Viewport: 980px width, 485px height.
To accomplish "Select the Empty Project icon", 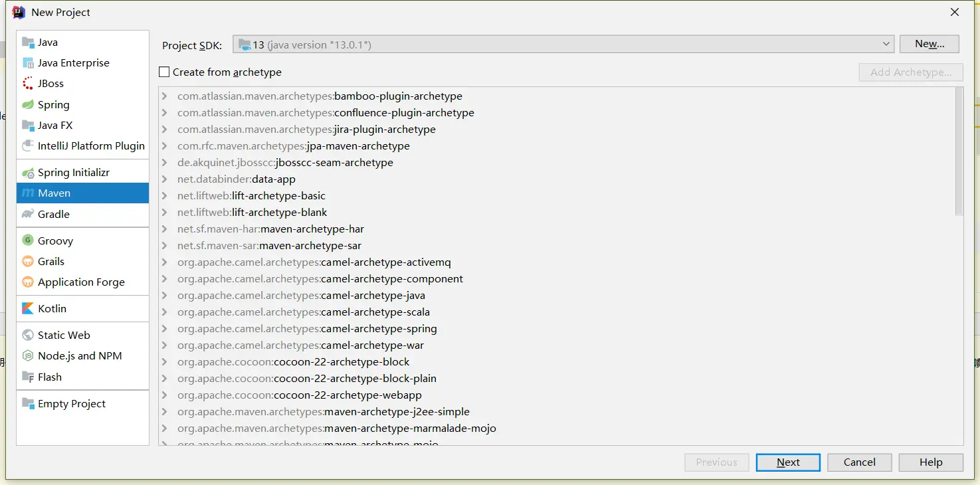I will coord(28,404).
